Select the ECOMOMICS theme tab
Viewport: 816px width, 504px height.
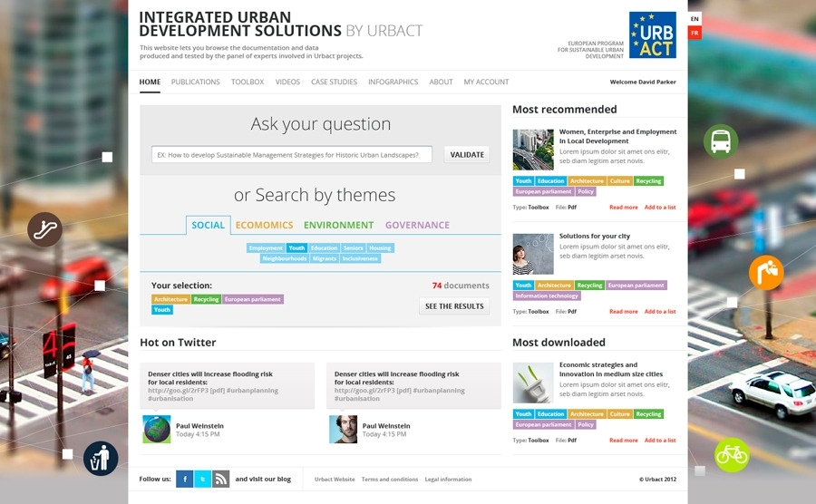tap(265, 225)
